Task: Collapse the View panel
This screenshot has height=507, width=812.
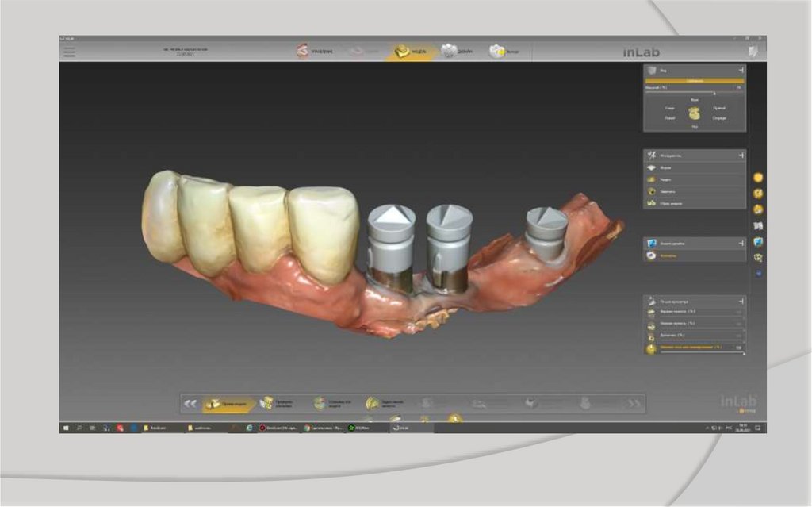Action: tap(741, 71)
